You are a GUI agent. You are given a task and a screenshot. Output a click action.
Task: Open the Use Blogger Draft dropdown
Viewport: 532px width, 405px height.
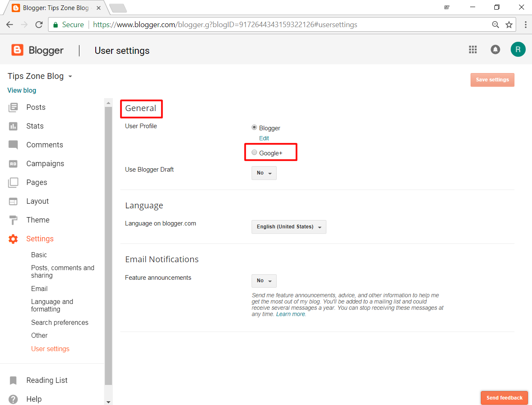coord(264,173)
